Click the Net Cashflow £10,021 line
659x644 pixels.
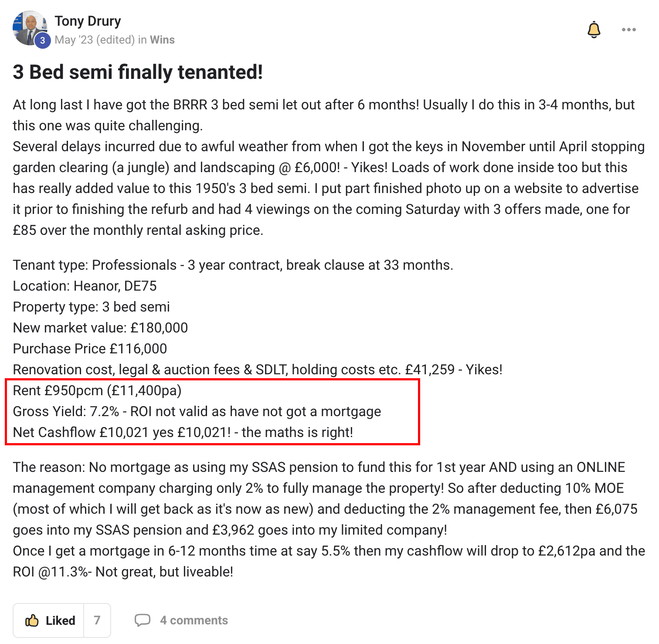point(183,432)
